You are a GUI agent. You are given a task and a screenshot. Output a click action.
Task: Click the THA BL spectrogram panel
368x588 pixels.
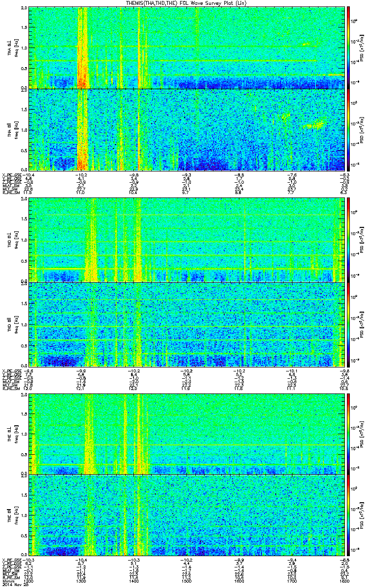tap(187, 48)
